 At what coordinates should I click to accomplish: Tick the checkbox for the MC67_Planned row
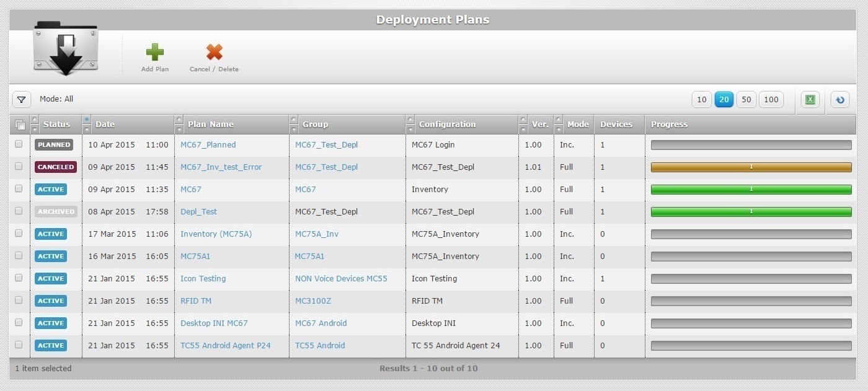click(19, 144)
